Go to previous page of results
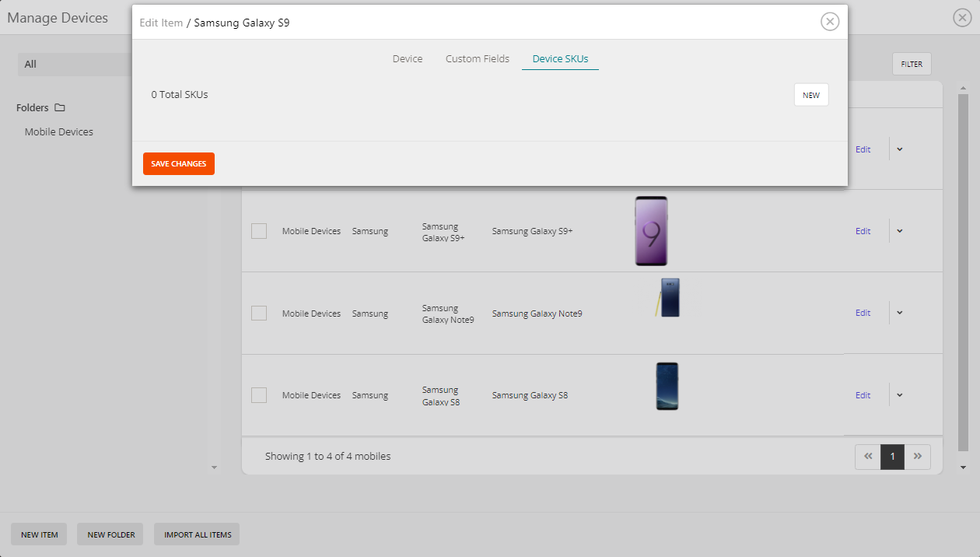980x557 pixels. pyautogui.click(x=868, y=457)
